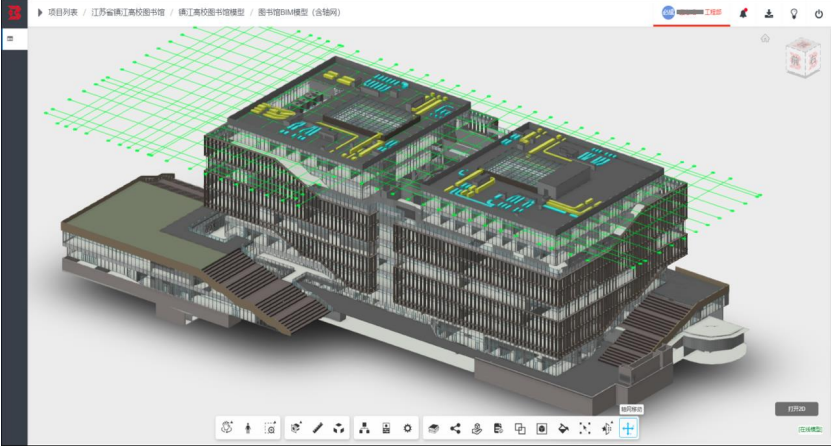Screen dimensions: 831x446
Task: Reset view with the home icon
Action: click(x=765, y=38)
